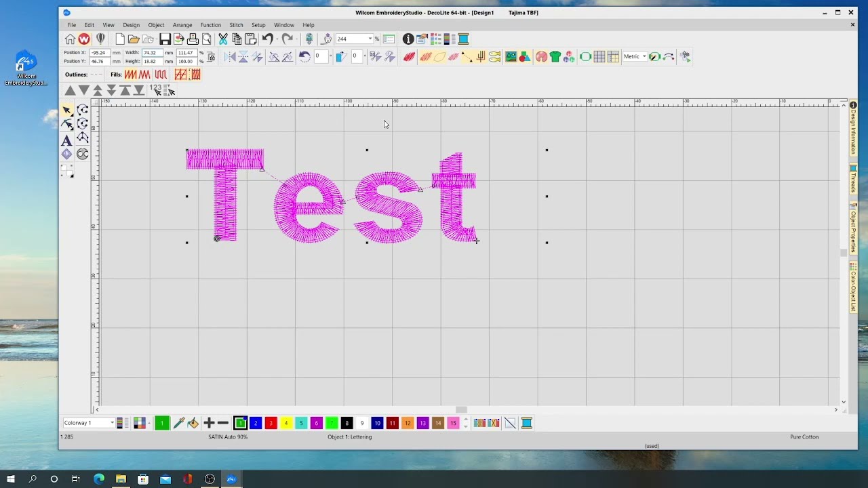Click the Print icon
The height and width of the screenshot is (488, 868).
pos(193,39)
